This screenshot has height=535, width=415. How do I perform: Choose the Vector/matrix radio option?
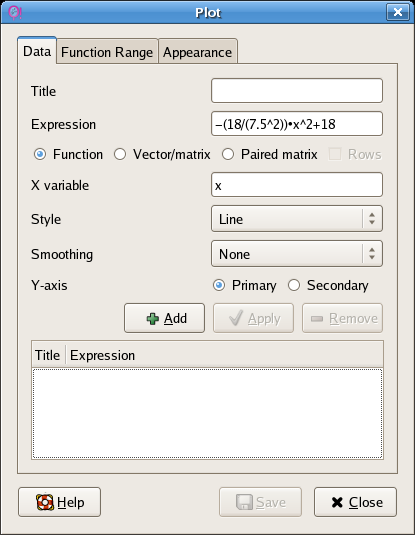point(120,154)
